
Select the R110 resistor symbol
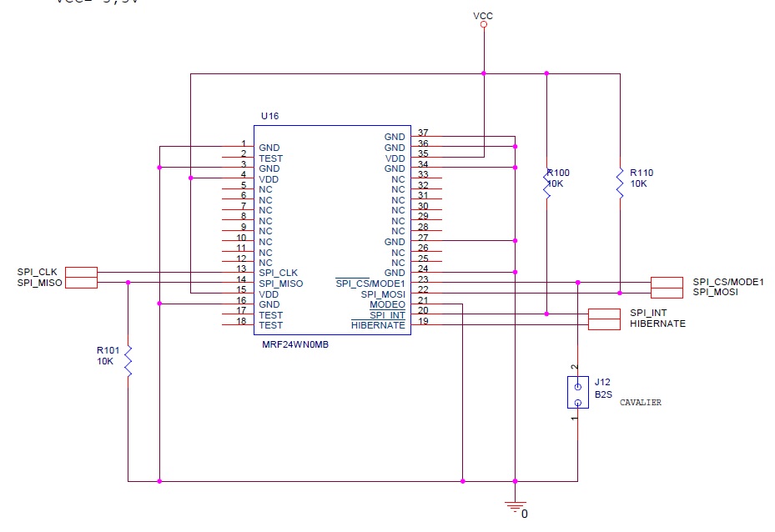620,183
